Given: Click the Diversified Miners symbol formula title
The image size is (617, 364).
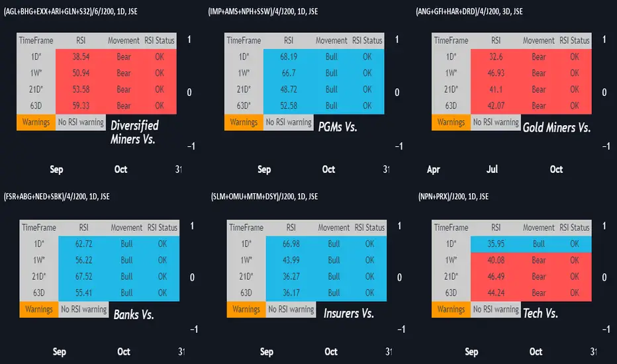Looking at the screenshot, I should click(x=70, y=11).
